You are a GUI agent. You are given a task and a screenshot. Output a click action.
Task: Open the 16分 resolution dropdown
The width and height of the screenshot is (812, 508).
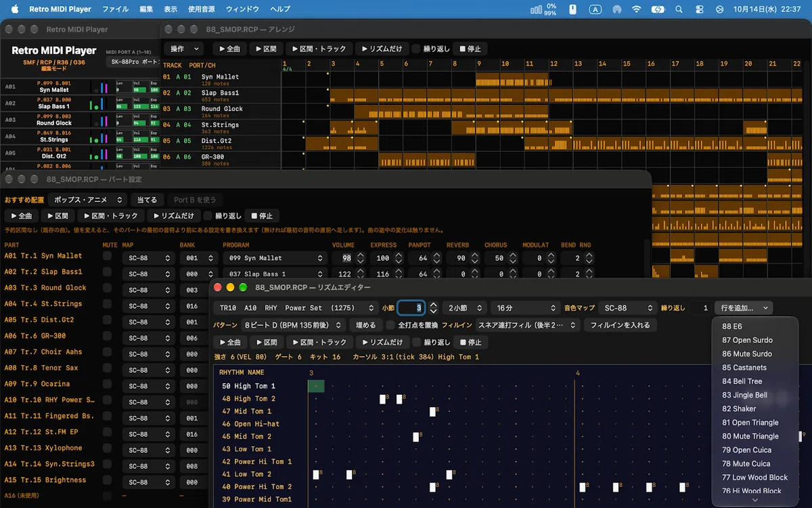click(x=524, y=308)
